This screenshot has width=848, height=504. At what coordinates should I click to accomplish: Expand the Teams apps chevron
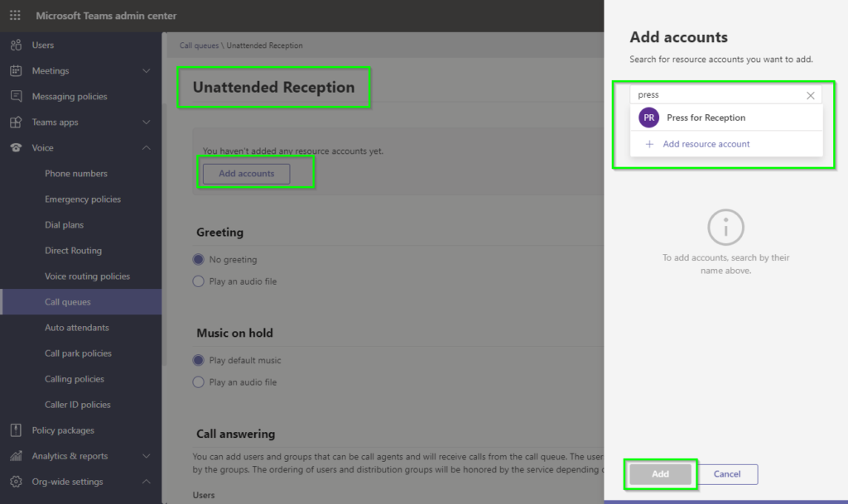coord(147,122)
